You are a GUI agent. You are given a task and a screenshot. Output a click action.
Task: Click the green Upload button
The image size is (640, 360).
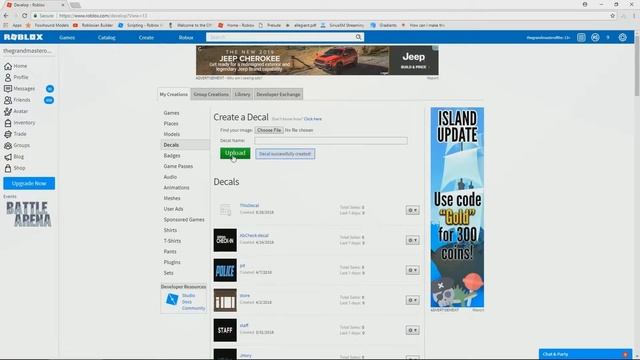(235, 153)
